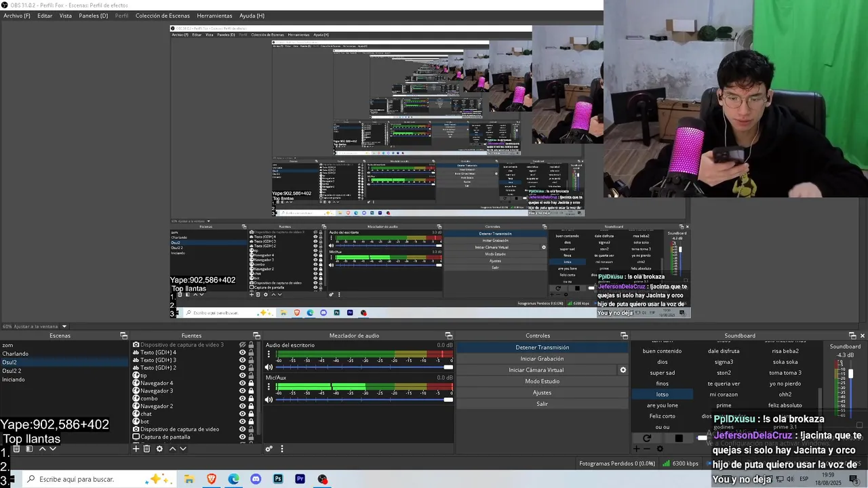The image size is (868, 488).
Task: Select Charlando scene
Action: pos(16,354)
